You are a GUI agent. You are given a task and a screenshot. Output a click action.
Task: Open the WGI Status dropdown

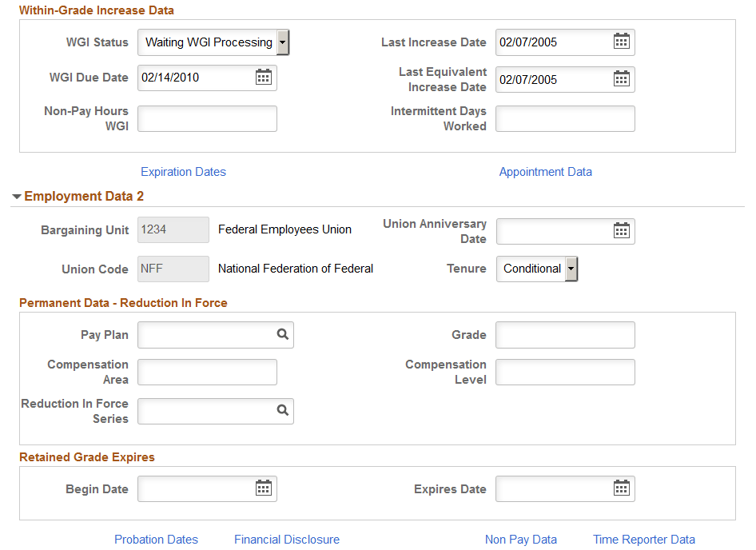tap(282, 42)
